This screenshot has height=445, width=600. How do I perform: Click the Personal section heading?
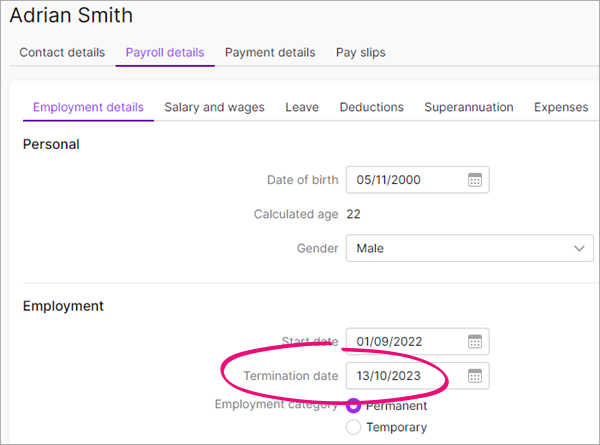51,145
